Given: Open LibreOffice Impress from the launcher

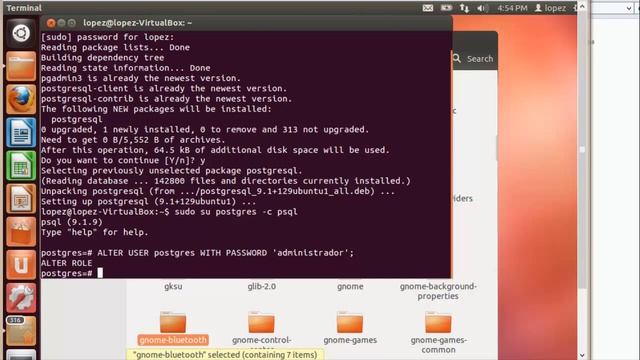Looking at the screenshot, I should coord(21,198).
